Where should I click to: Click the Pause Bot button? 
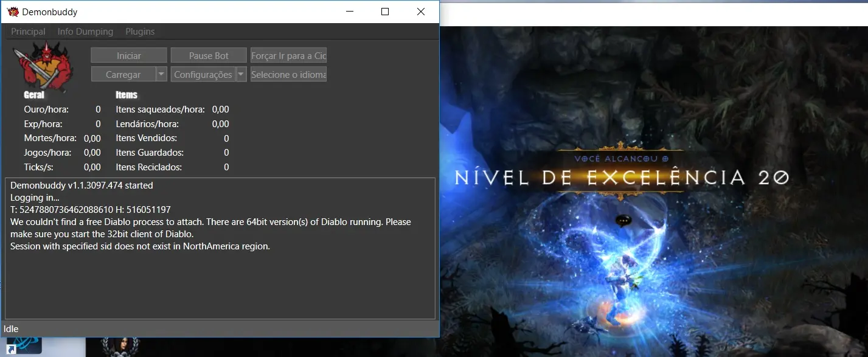click(x=209, y=55)
